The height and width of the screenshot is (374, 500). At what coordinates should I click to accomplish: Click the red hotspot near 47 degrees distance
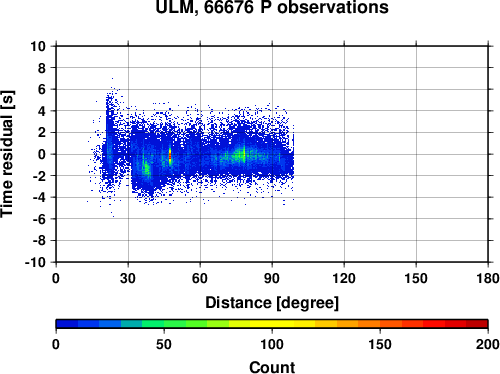coord(170,156)
